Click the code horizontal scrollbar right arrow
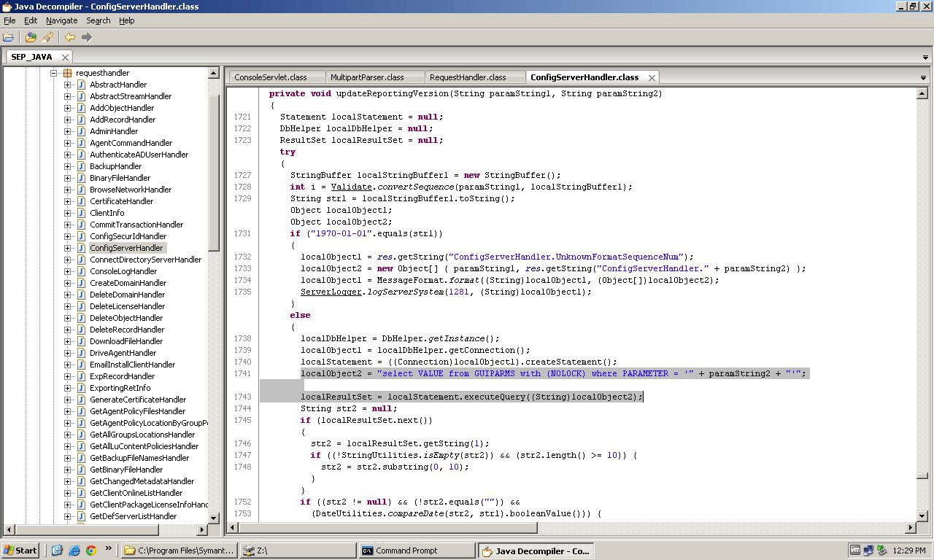The width and height of the screenshot is (934, 560). [x=910, y=528]
